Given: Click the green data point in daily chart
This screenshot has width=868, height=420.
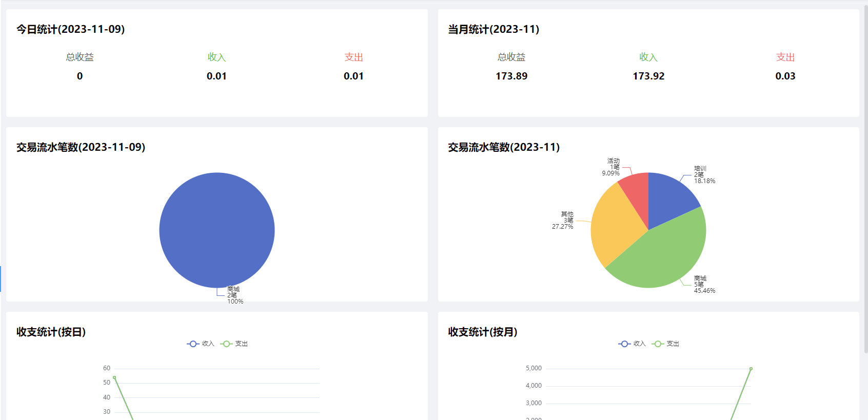Looking at the screenshot, I should click(x=114, y=377).
